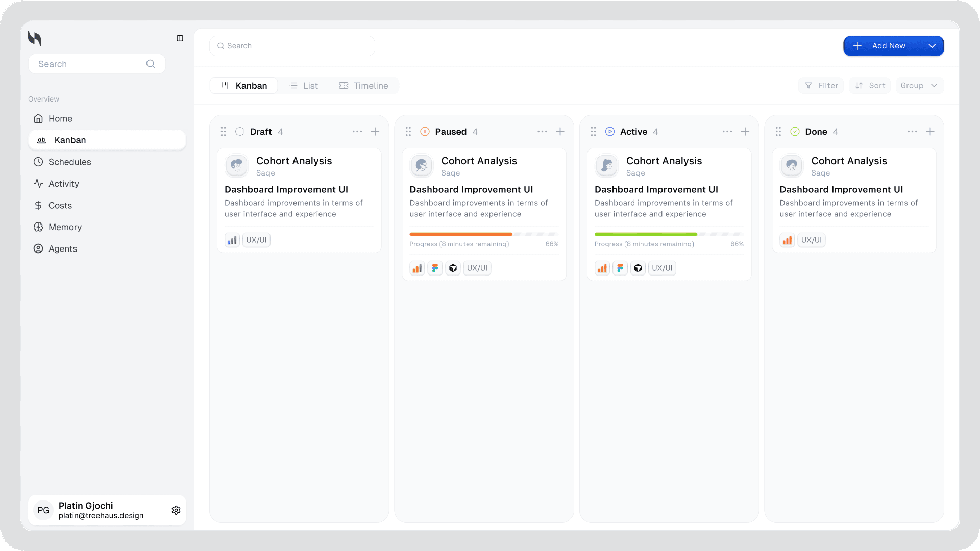Screen dimensions: 980x551
Task: Click the bar chart icon on Draft card
Action: click(x=232, y=240)
